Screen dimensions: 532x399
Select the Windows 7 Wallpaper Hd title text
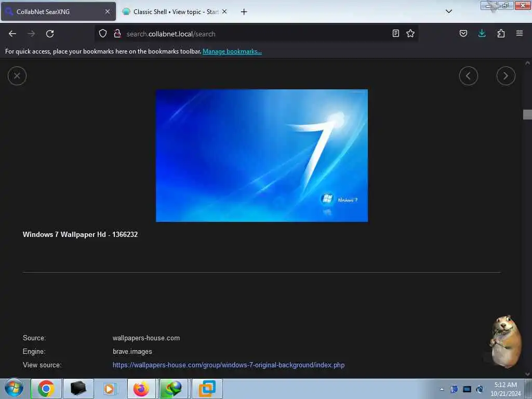pyautogui.click(x=80, y=234)
